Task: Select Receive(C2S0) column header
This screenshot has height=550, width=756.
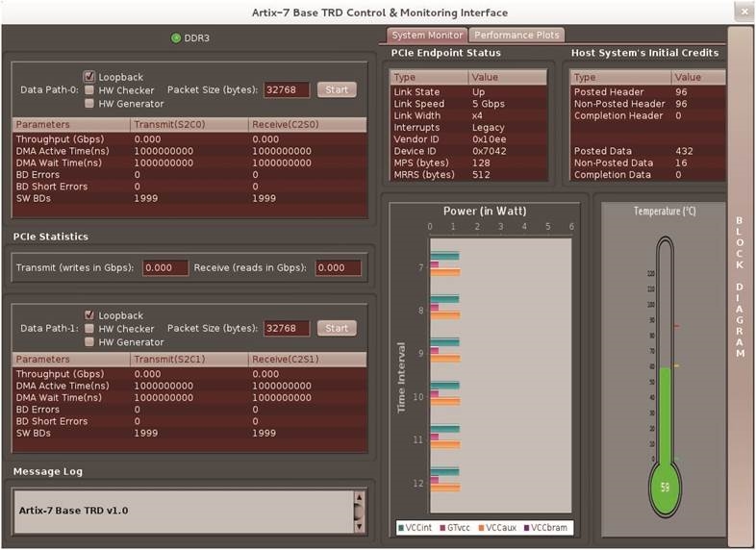Action: click(308, 124)
